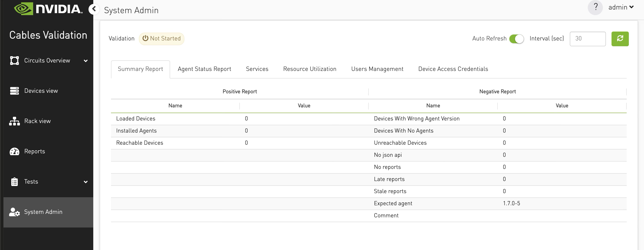Click the Negative Report Value column header
Screen dimensions: 644x250
pyautogui.click(x=562, y=106)
